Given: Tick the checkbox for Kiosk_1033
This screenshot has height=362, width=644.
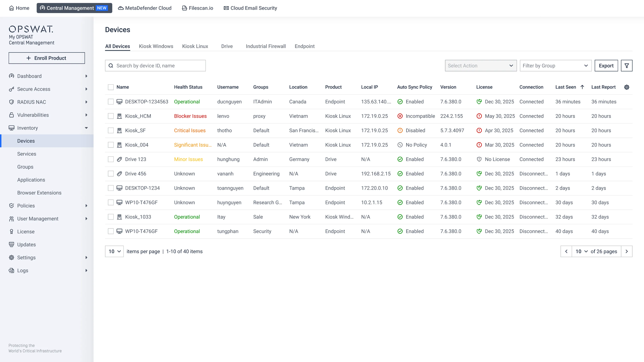Looking at the screenshot, I should [111, 217].
